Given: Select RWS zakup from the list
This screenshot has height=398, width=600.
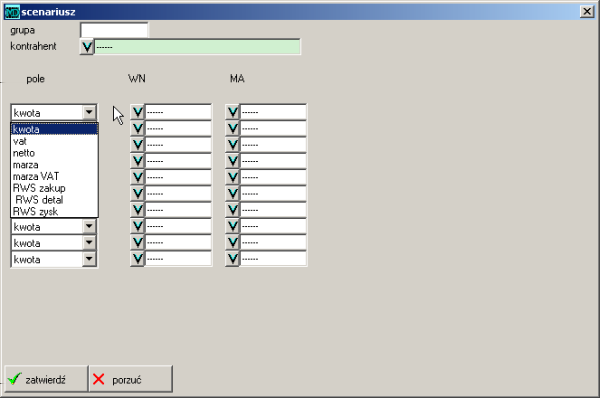Looking at the screenshot, I should 54,188.
